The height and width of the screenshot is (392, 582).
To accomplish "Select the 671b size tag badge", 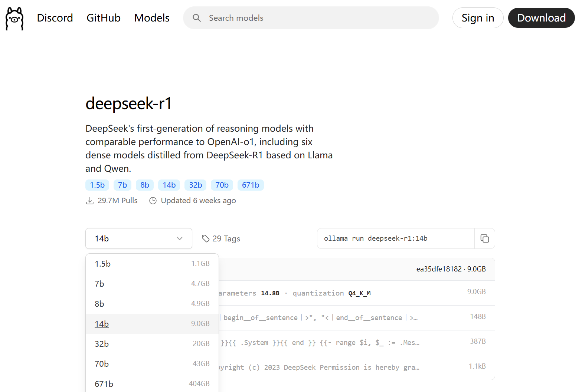I will tap(251, 185).
